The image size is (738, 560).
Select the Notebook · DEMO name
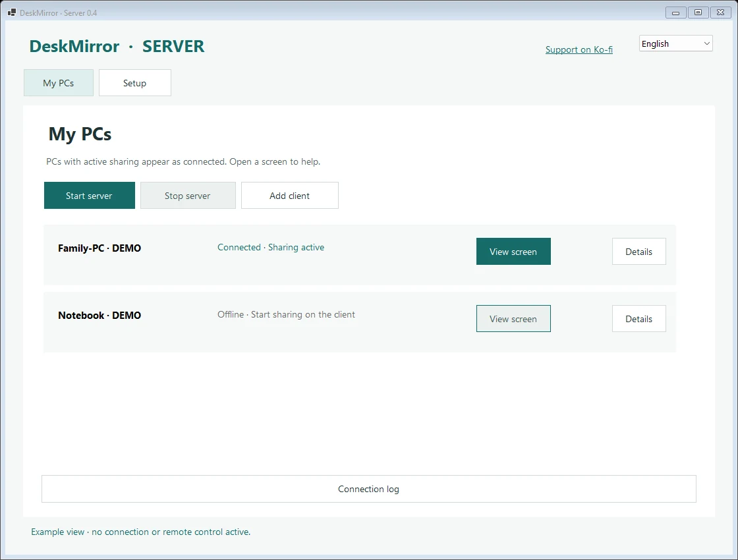pyautogui.click(x=99, y=316)
